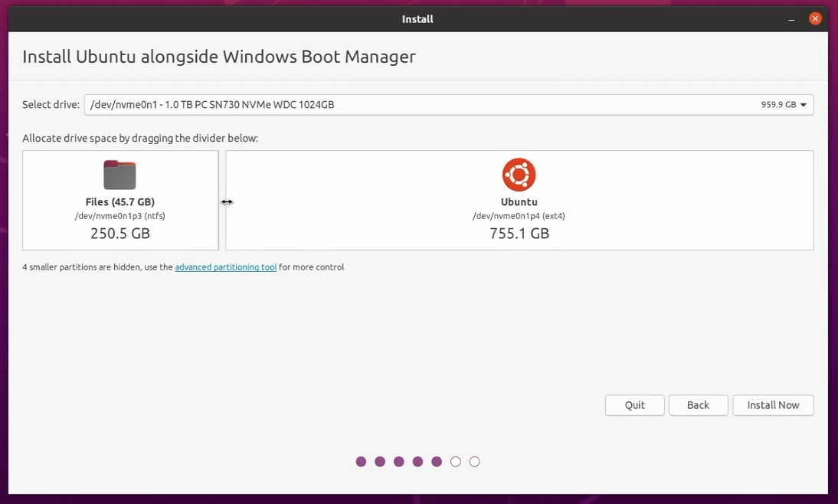
Task: Click the last hollow page indicator dot
Action: click(x=474, y=461)
